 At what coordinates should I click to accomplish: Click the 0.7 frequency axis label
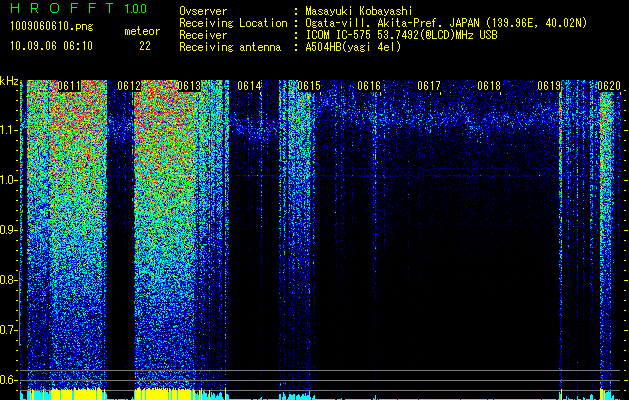pyautogui.click(x=8, y=330)
